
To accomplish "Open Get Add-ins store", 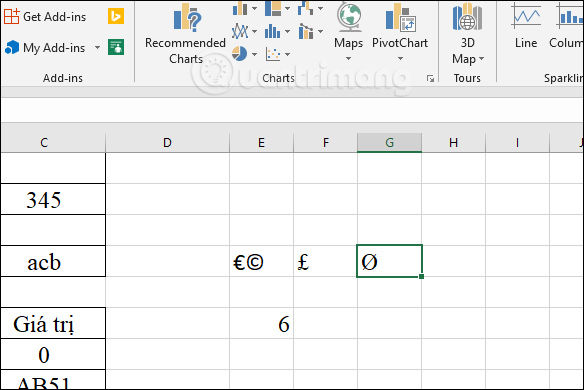I will (x=45, y=17).
